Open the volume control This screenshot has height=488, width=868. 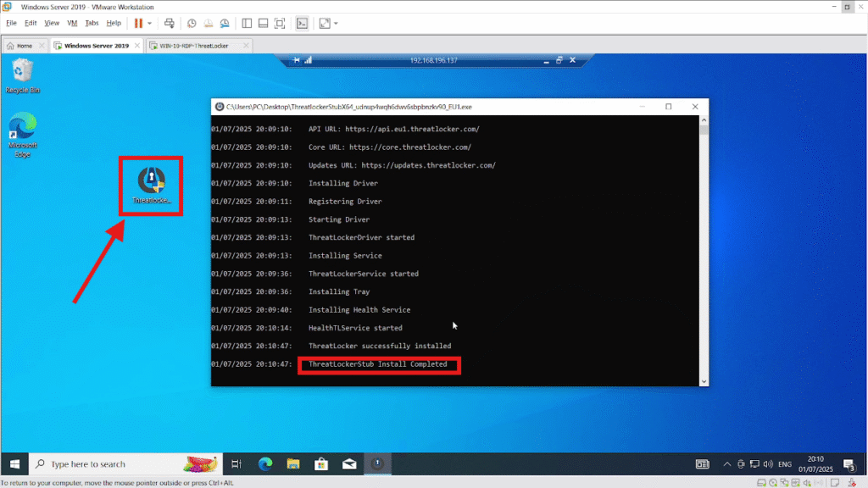pos(768,464)
